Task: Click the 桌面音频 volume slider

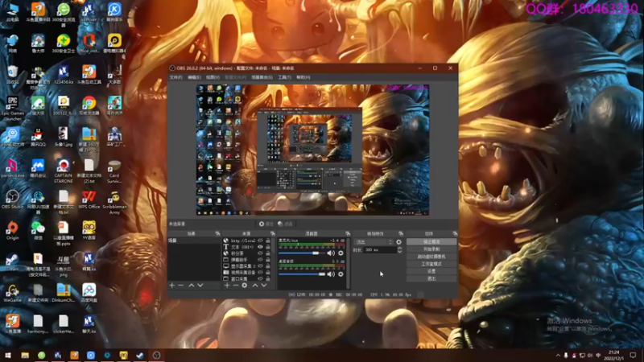Action: pos(301,274)
